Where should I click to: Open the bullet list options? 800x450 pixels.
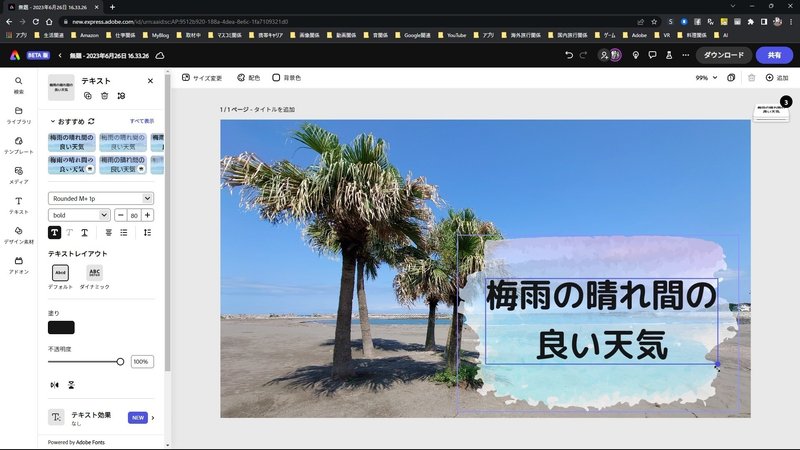(x=123, y=233)
